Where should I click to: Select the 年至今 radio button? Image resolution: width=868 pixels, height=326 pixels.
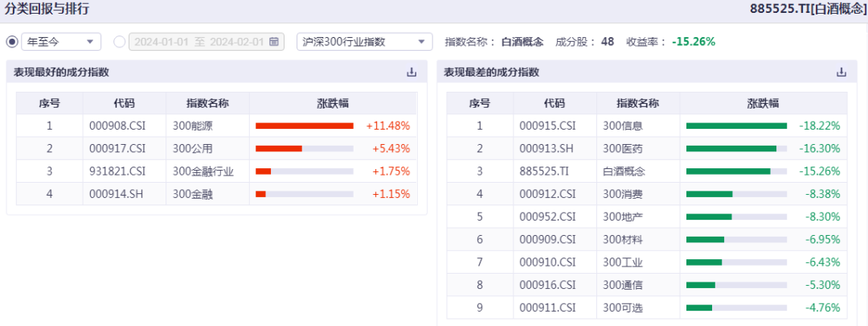(12, 42)
